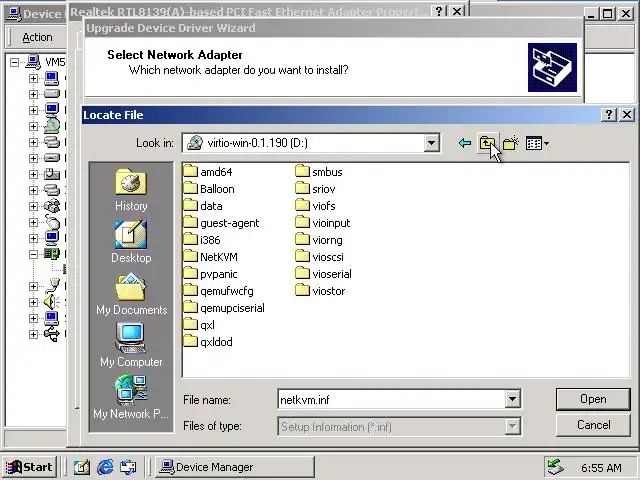640x480 pixels.
Task: Launch Internet Explorer from quick launch
Action: [x=105, y=467]
